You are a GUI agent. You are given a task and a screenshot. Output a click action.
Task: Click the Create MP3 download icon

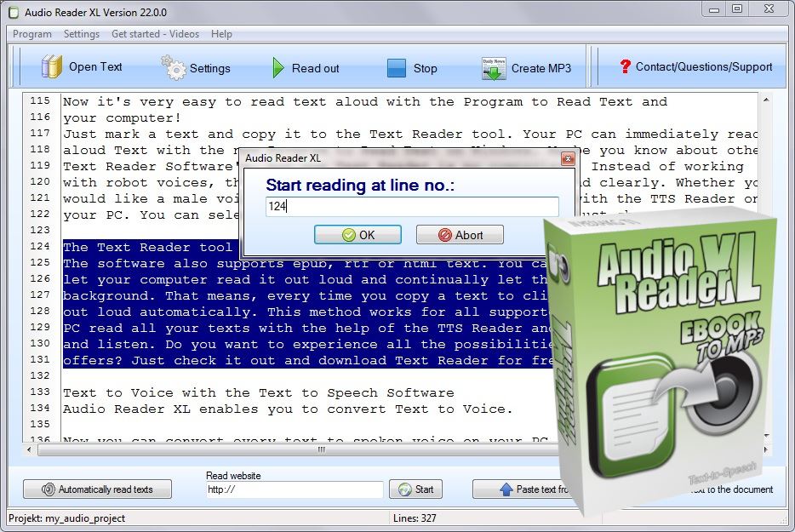pos(494,69)
